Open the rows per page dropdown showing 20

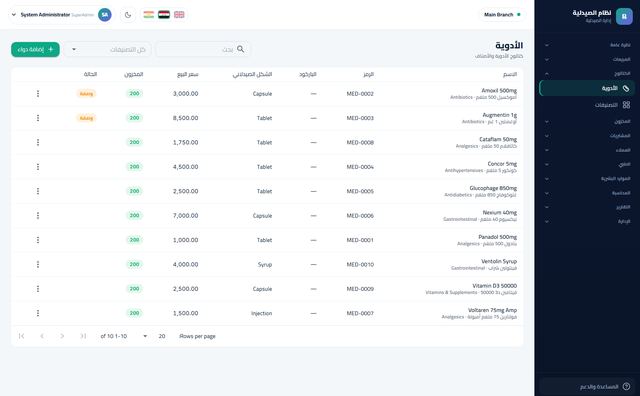(153, 336)
